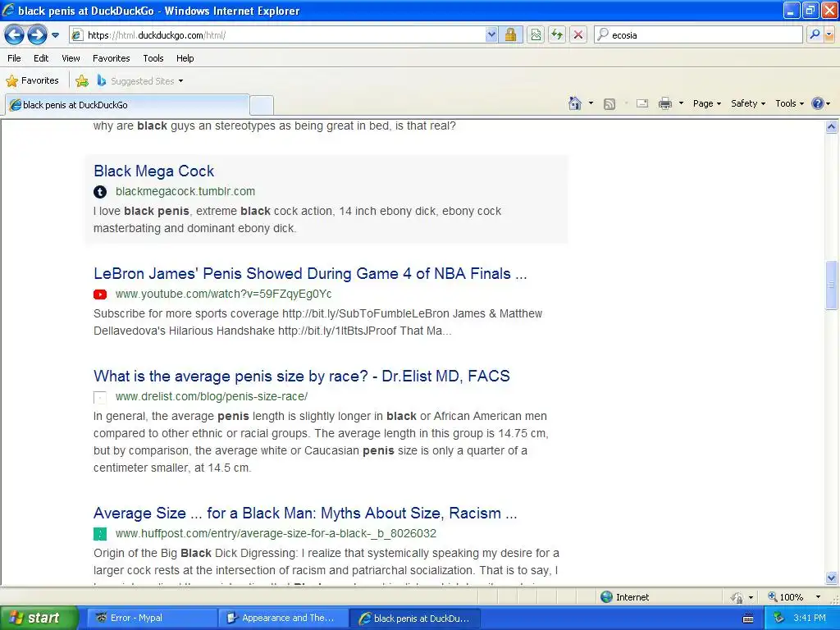This screenshot has height=630, width=840.
Task: Open the Favorites menu in menu bar
Action: [x=111, y=58]
